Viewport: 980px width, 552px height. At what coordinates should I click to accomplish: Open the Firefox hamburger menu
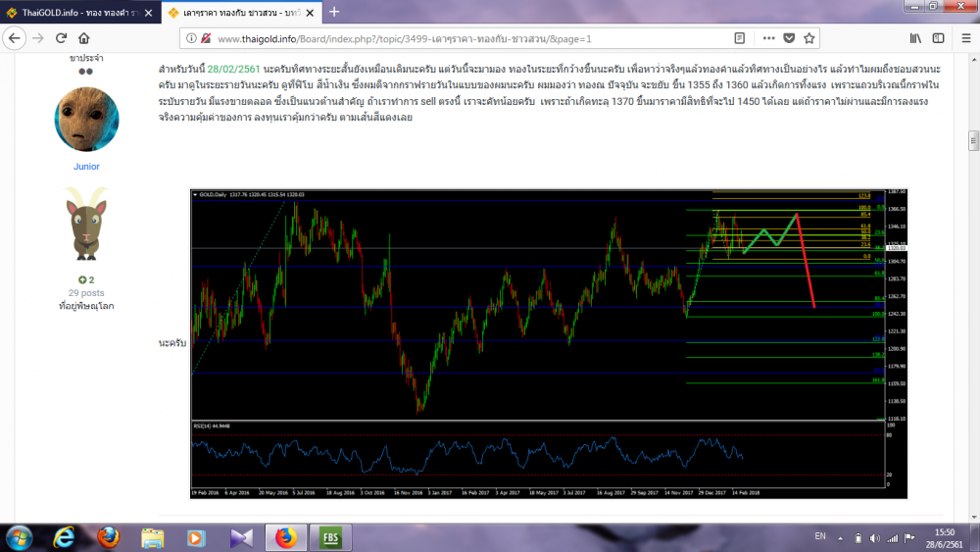(x=964, y=38)
